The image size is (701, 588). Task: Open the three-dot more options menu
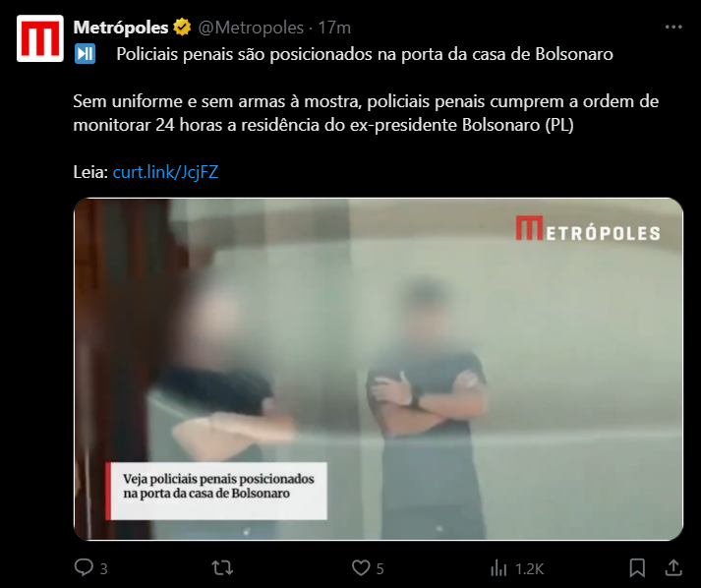point(673,28)
